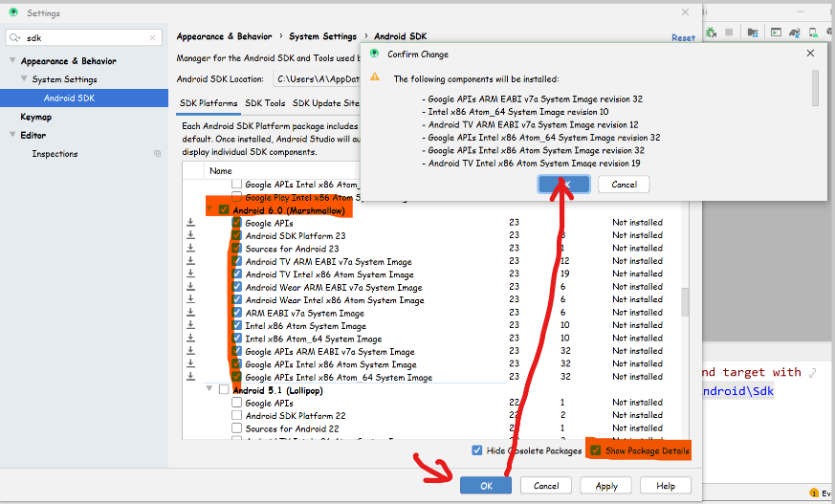
Task: Click the Event Log badge icon at bottom right
Action: point(814,493)
